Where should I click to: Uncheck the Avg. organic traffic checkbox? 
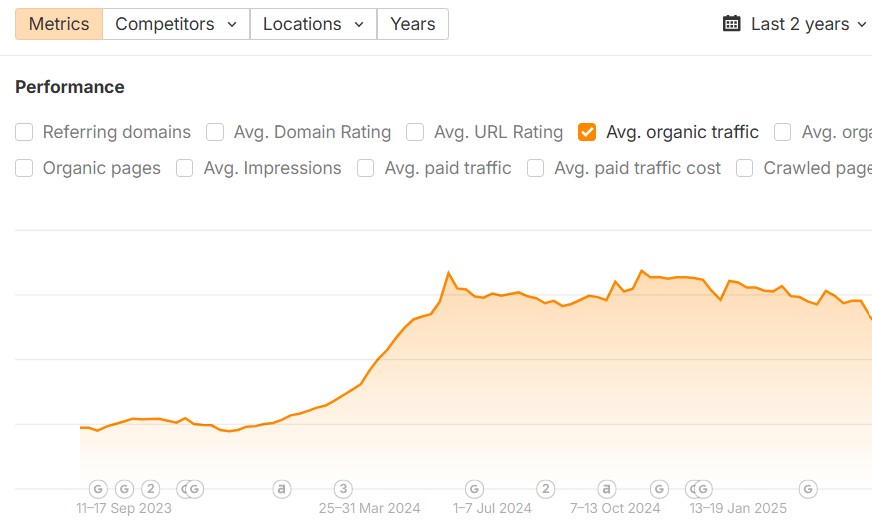(x=587, y=132)
